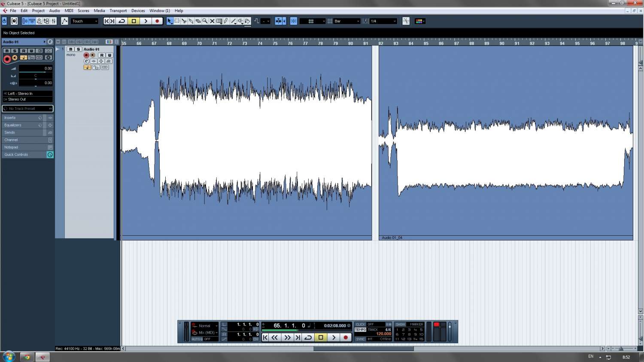The image size is (644, 362).
Task: Toggle Solo on the Audio 01 track in the track list
Action: (78, 49)
